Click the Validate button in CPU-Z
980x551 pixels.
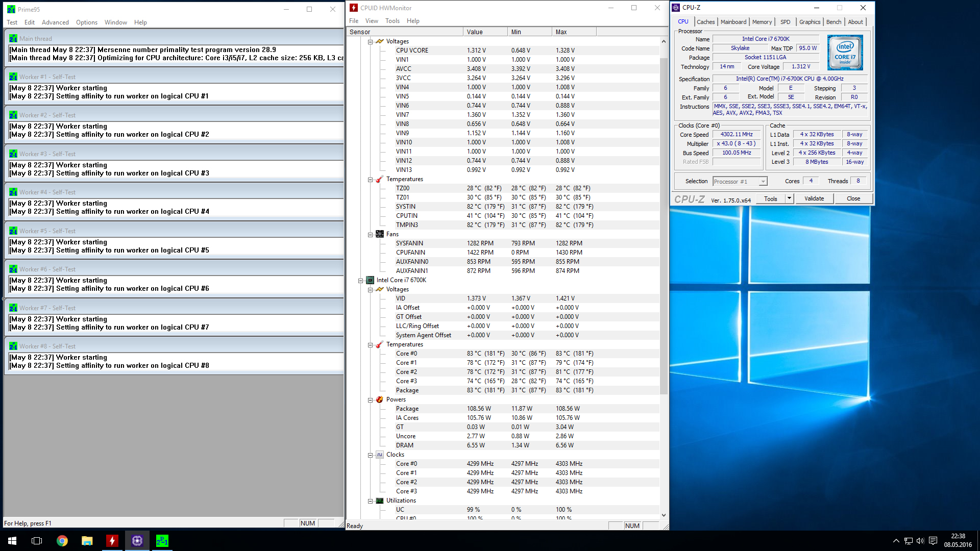(x=814, y=198)
